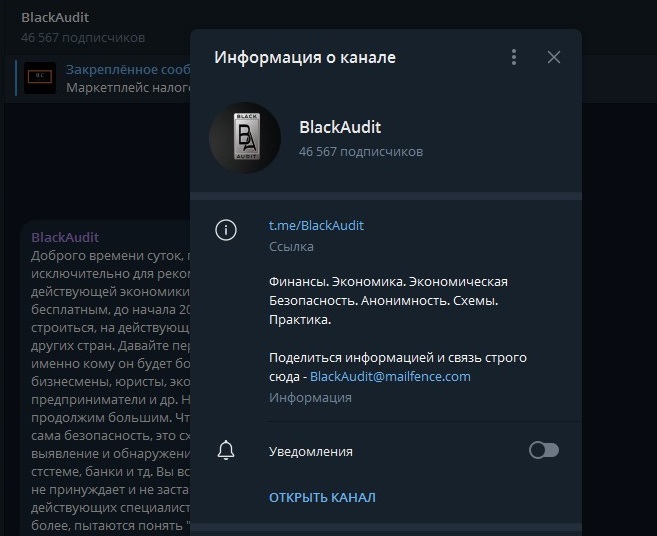Toggle the notifications switch
Image resolution: width=657 pixels, height=536 pixels.
pos(544,451)
